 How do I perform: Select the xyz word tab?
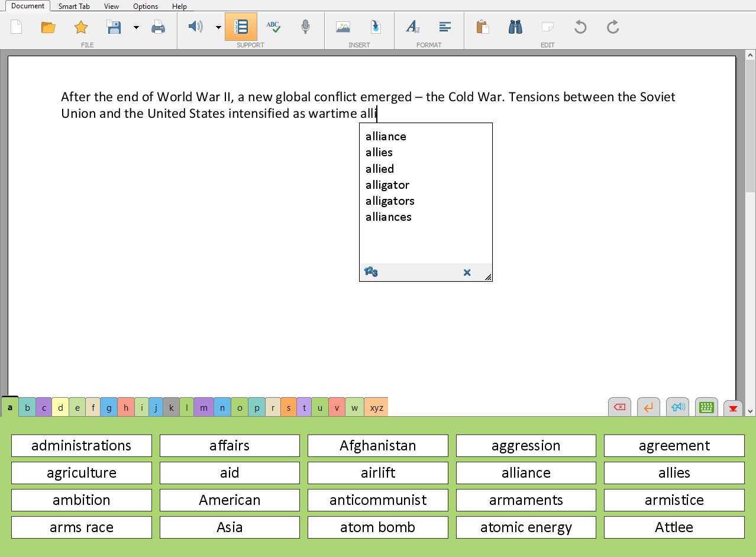(x=376, y=407)
